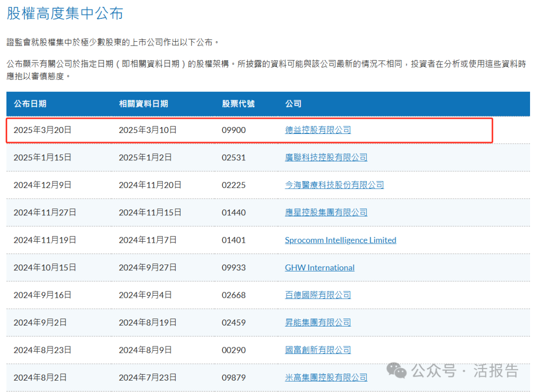Open the 昇能集團有限公司 link
Screen dimensions: 536x392
[x=318, y=323]
